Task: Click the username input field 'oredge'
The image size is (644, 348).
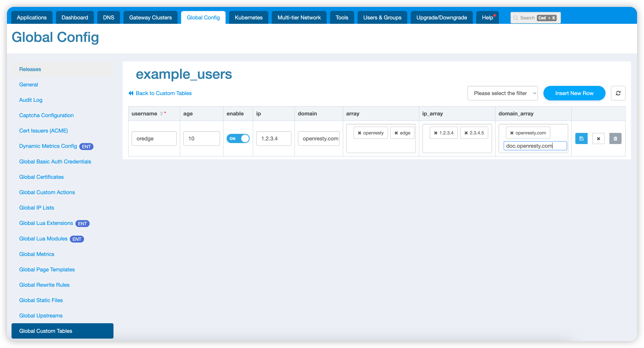Action: (x=154, y=138)
